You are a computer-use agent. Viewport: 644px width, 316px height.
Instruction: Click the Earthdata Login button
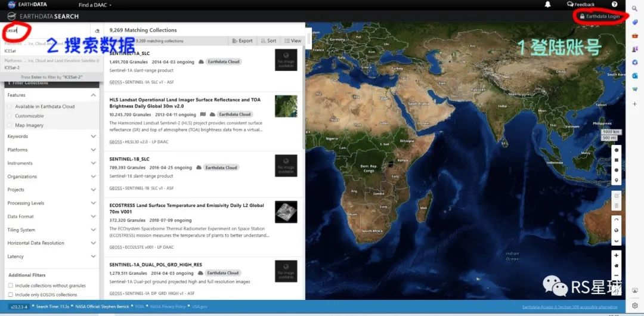click(600, 17)
